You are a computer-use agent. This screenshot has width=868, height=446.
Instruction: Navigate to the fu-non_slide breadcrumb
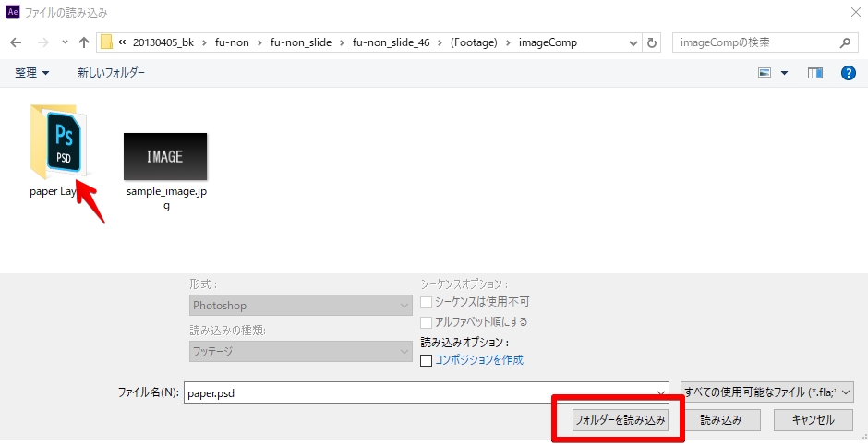(x=301, y=42)
